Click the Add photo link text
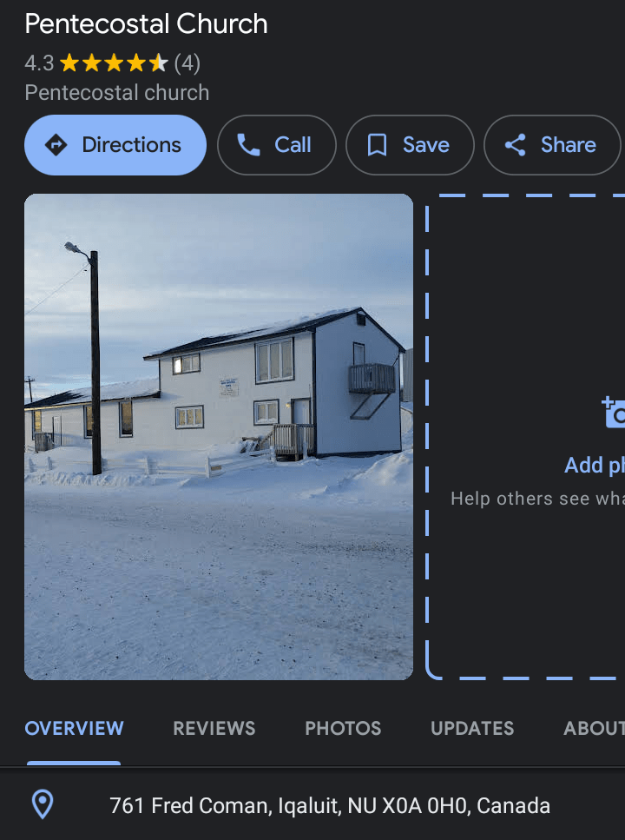This screenshot has width=625, height=840. tap(595, 465)
